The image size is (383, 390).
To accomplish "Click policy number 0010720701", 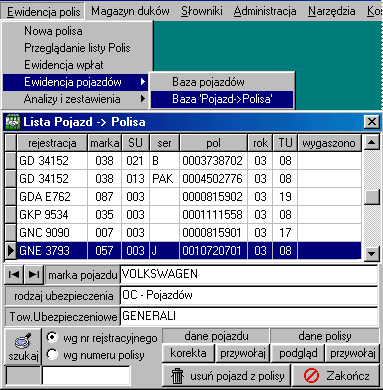I will pyautogui.click(x=213, y=251).
